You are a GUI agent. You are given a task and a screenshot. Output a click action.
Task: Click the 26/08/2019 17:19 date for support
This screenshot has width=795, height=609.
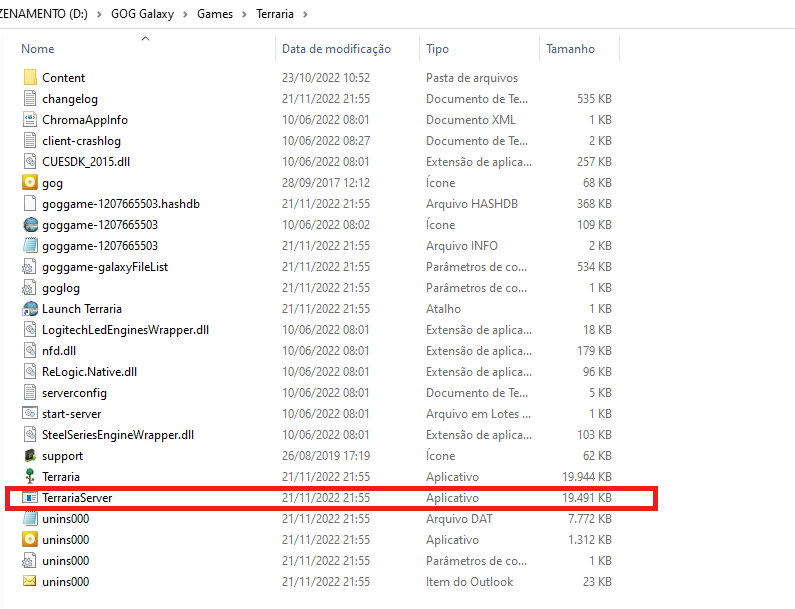(326, 456)
